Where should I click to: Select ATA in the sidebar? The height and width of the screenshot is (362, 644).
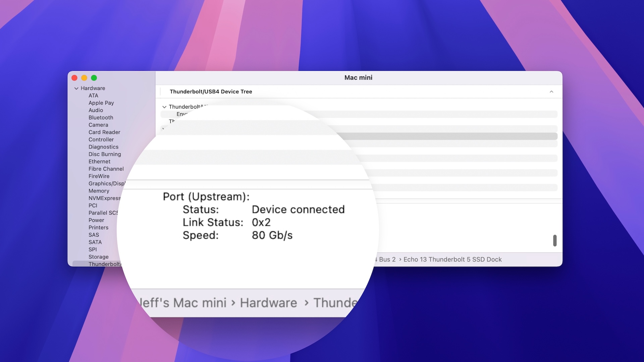[x=93, y=96]
